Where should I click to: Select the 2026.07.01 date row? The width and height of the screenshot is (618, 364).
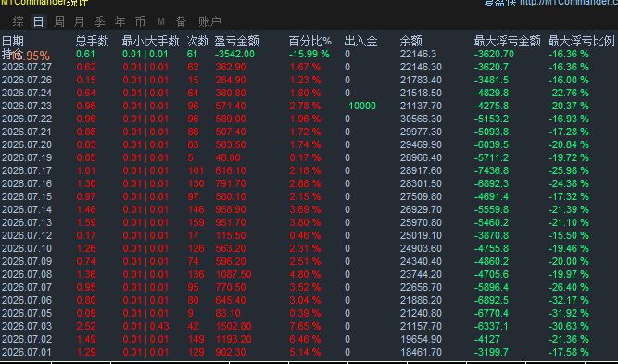27,353
